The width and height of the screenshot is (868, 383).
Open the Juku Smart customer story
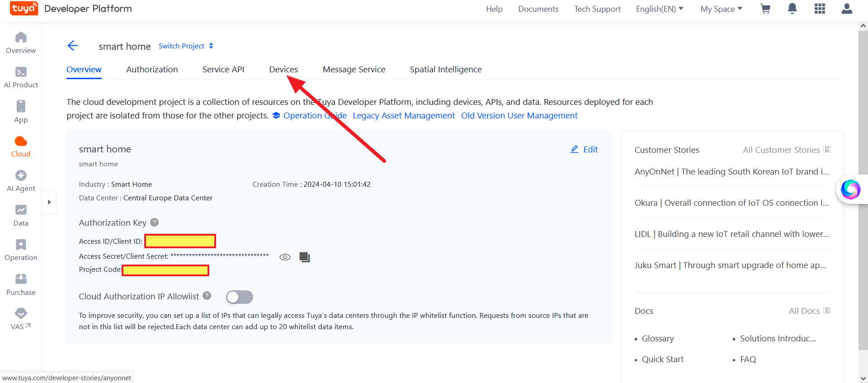(x=730, y=265)
